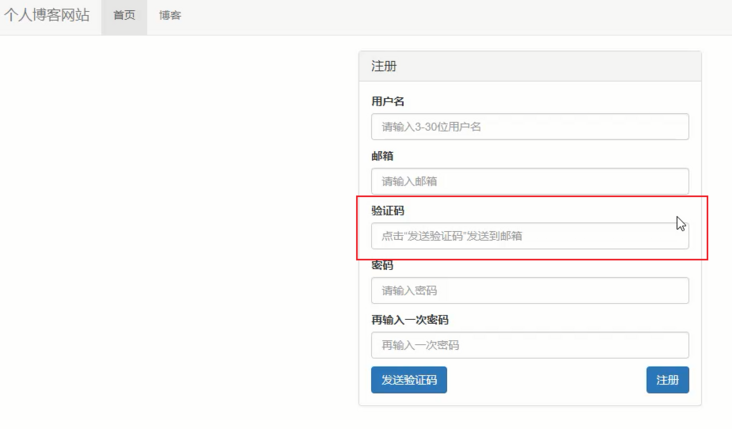732x429 pixels.
Task: Click the 密码 field label
Action: pos(382,266)
